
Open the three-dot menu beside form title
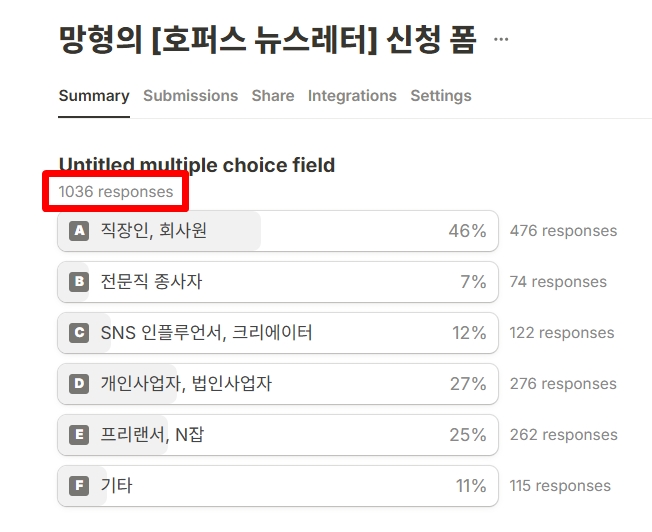pyautogui.click(x=501, y=40)
